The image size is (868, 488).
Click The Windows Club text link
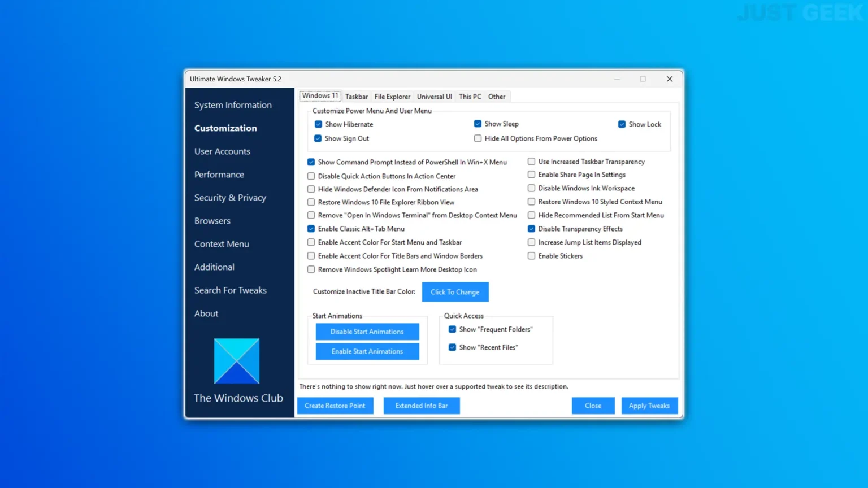tap(238, 398)
